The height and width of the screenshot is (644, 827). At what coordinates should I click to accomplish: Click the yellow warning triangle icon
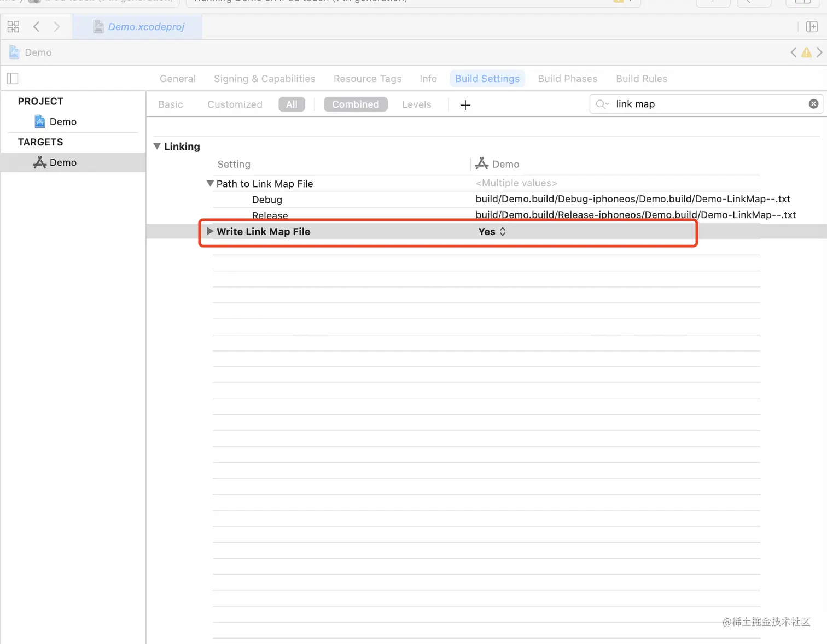pyautogui.click(x=806, y=52)
